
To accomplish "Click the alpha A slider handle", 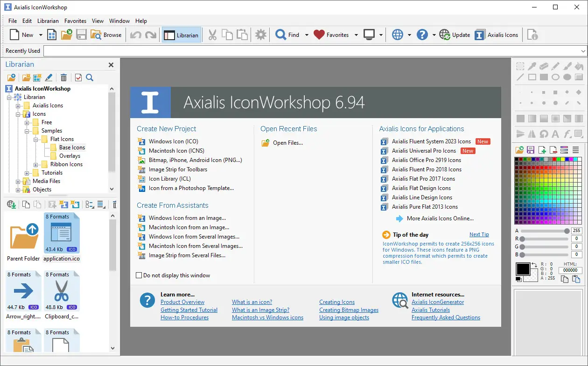I will (x=567, y=231).
